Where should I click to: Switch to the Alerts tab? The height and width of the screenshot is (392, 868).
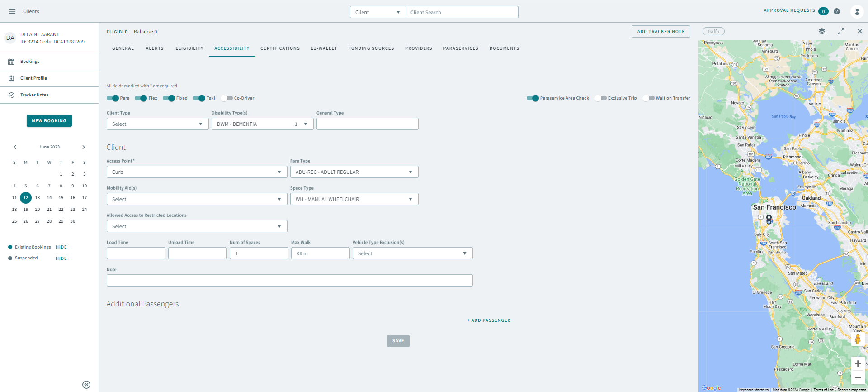(x=155, y=48)
